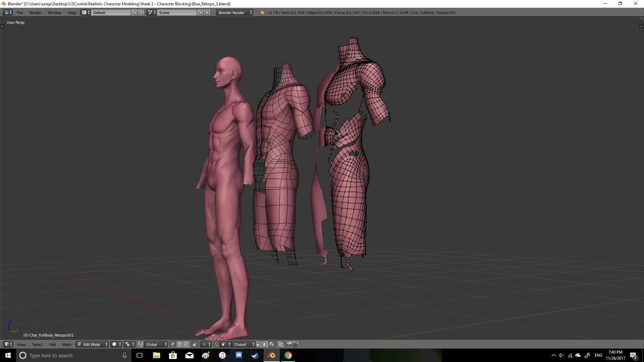Select vertex select mode icon

(173, 344)
